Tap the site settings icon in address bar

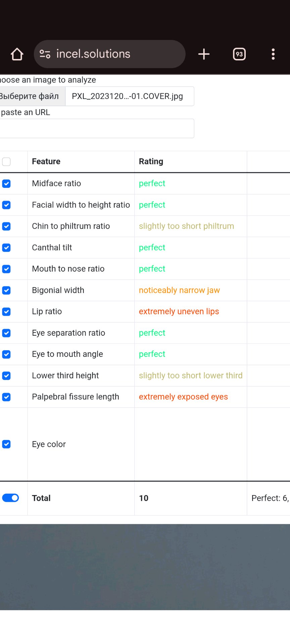[45, 54]
